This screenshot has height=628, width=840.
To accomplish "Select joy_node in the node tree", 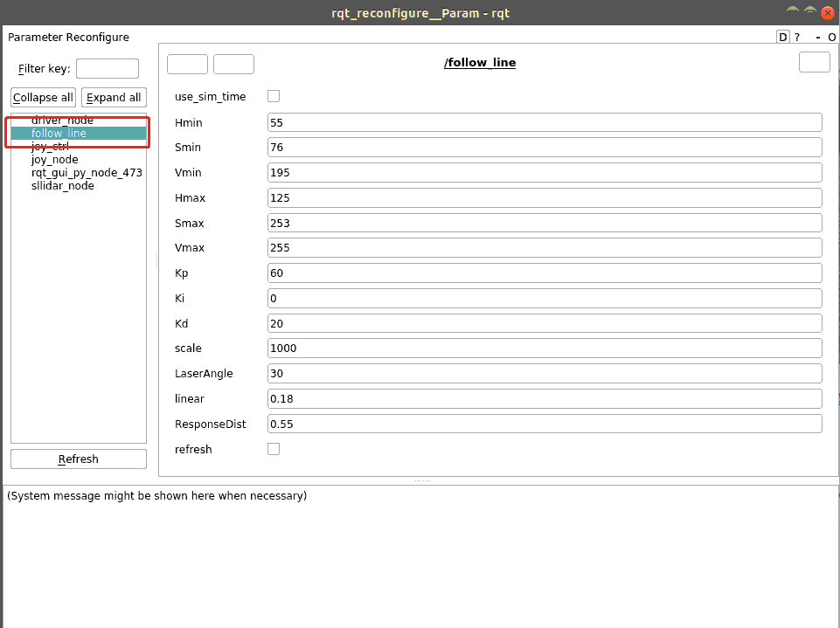I will pyautogui.click(x=55, y=160).
